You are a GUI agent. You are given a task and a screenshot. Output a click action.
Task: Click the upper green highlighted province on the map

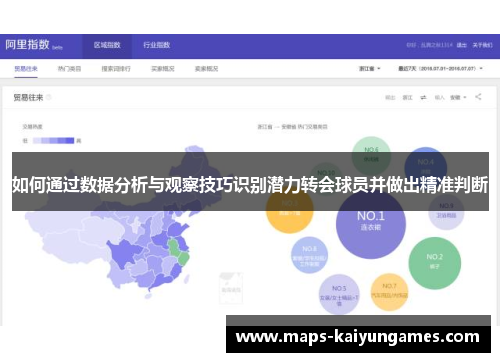point(174,248)
